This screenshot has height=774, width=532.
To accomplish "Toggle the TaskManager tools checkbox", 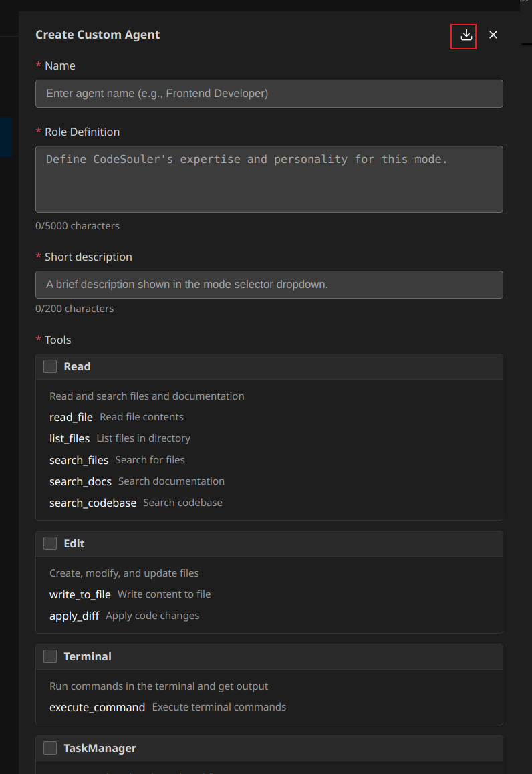I will tap(50, 748).
